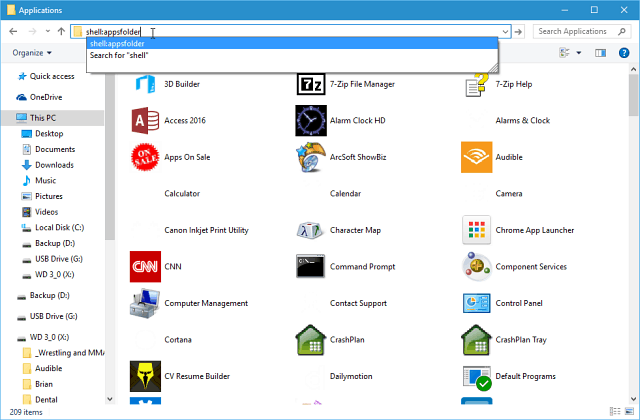Click navigation pane scroll down arrow

[x=109, y=399]
